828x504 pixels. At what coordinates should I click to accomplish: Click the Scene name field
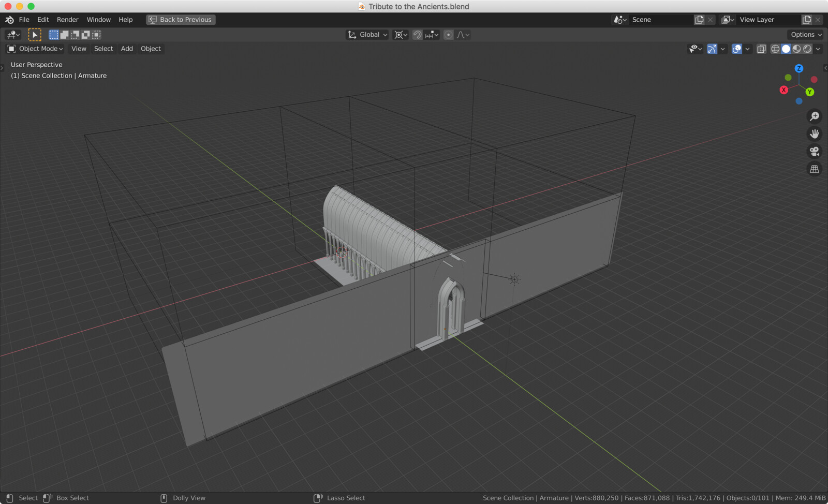click(x=661, y=20)
